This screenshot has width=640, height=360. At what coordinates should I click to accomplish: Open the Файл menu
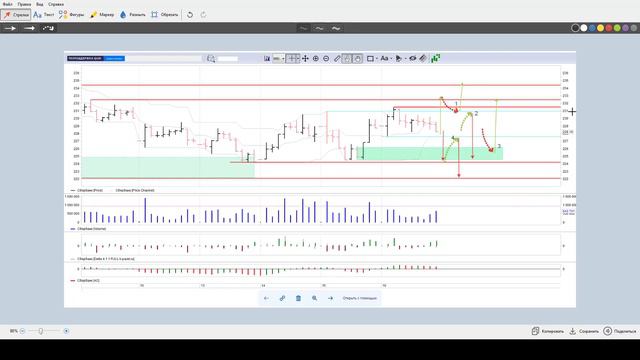point(7,4)
